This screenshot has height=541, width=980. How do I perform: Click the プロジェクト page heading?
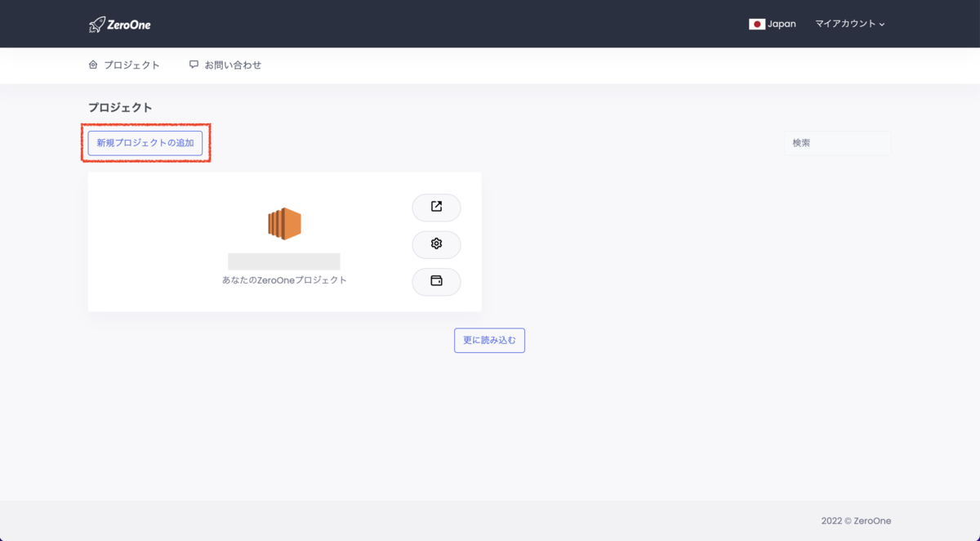(120, 107)
